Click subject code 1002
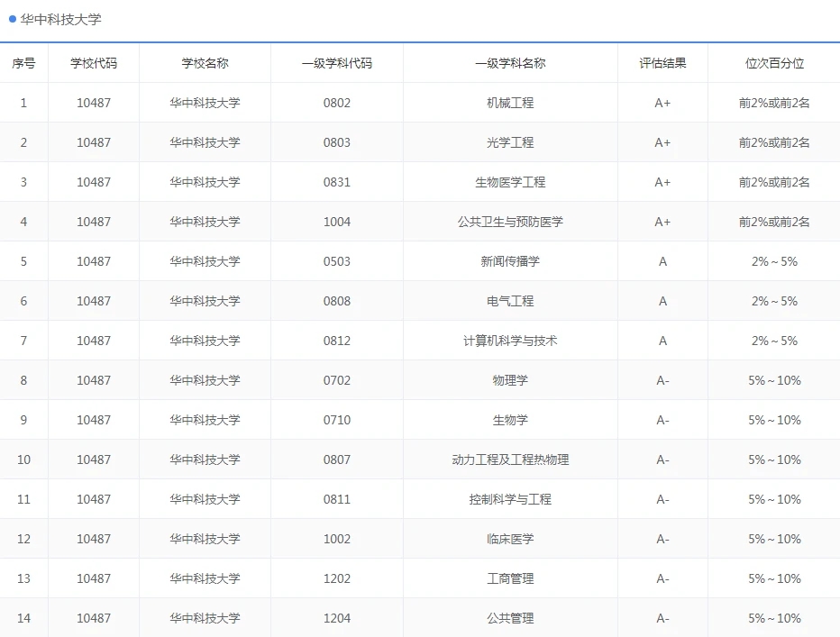Image resolution: width=840 pixels, height=637 pixels. point(337,539)
